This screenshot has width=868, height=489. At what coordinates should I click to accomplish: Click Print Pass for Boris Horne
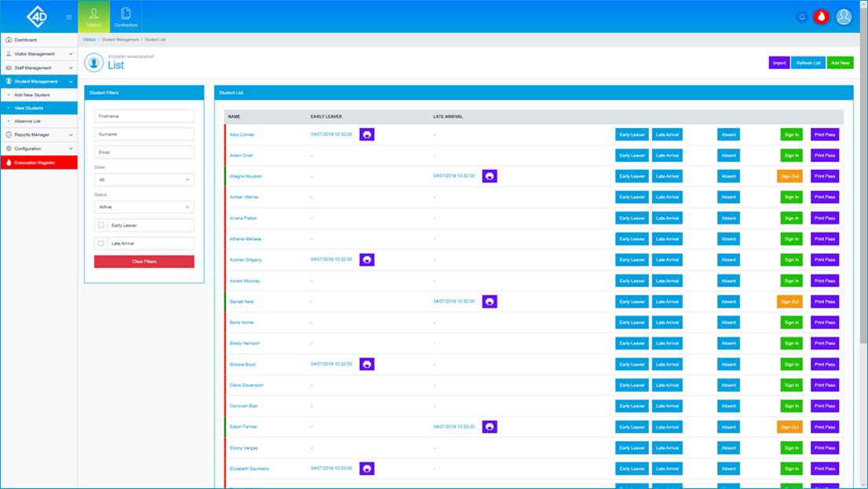tap(825, 322)
